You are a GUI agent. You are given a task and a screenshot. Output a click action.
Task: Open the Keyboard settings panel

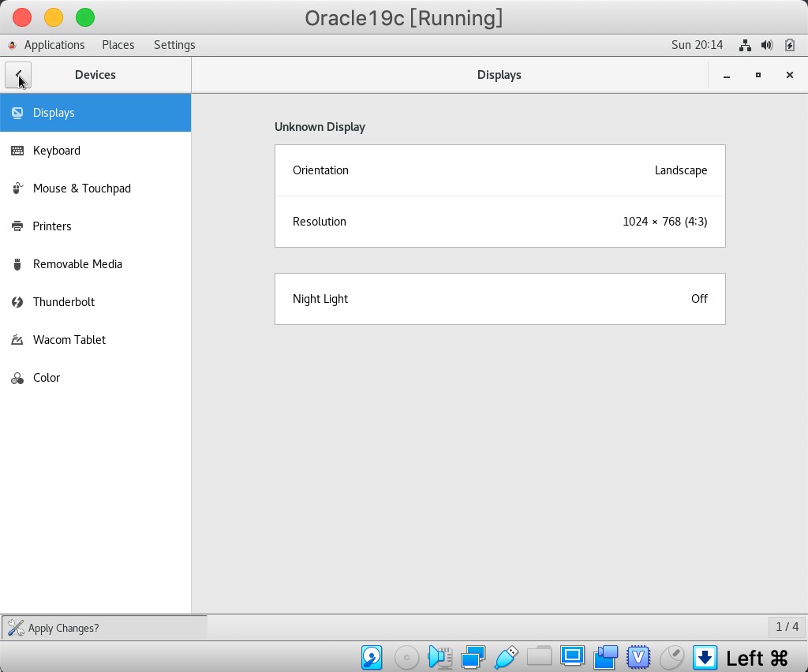click(x=95, y=151)
